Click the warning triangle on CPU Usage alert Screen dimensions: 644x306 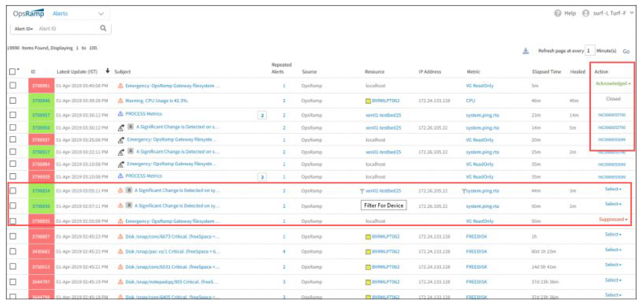point(121,100)
